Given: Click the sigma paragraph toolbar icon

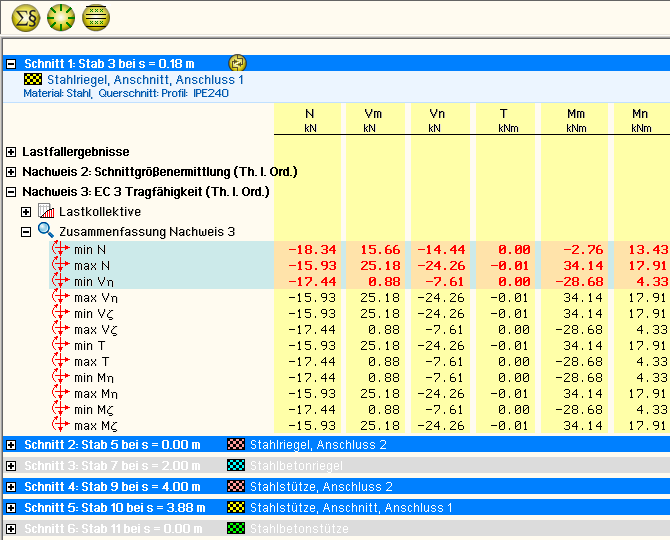Looking at the screenshot, I should (25, 17).
